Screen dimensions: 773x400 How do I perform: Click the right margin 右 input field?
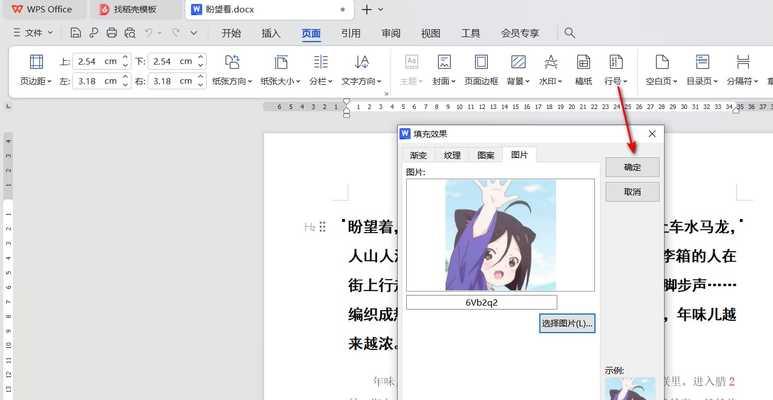(172, 81)
